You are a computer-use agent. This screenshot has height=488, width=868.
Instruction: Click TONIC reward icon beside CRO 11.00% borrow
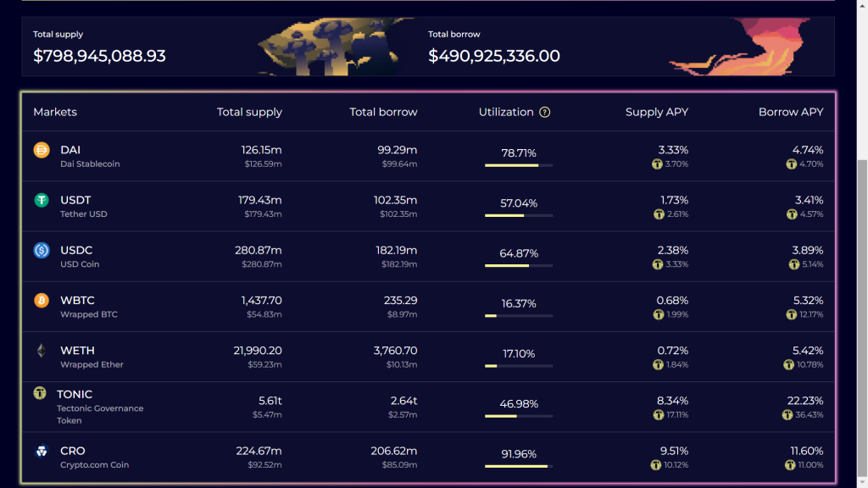[x=791, y=465]
